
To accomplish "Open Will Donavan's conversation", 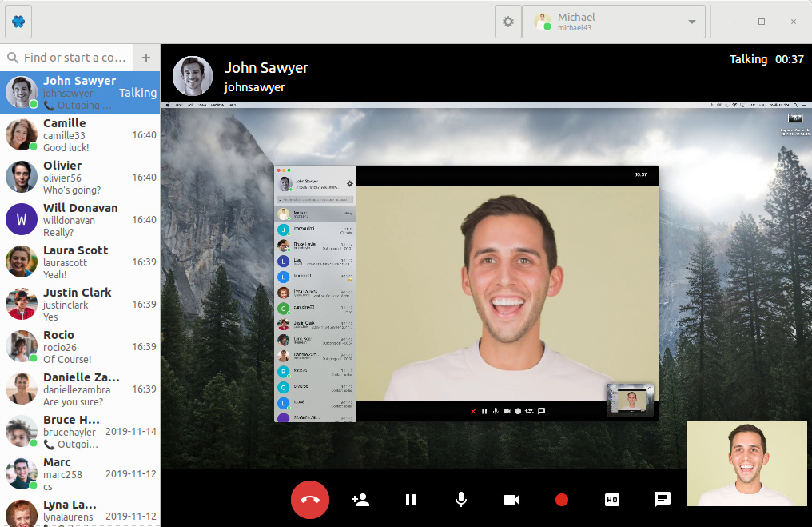I will [80, 220].
